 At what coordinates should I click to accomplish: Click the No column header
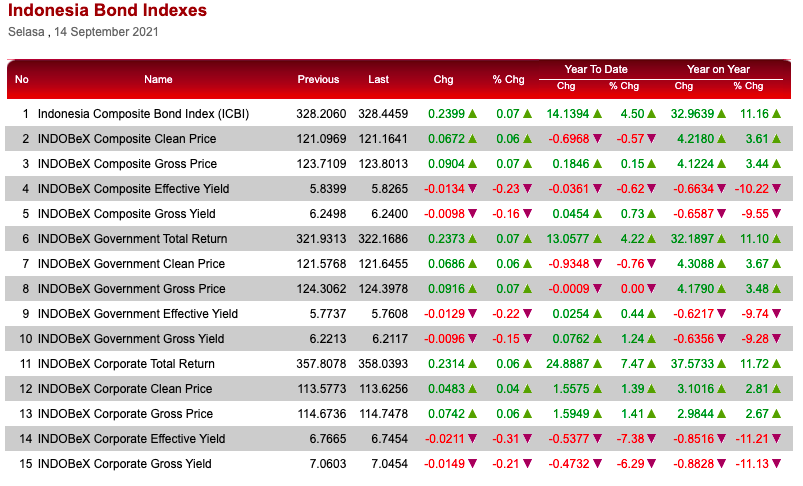[22, 79]
